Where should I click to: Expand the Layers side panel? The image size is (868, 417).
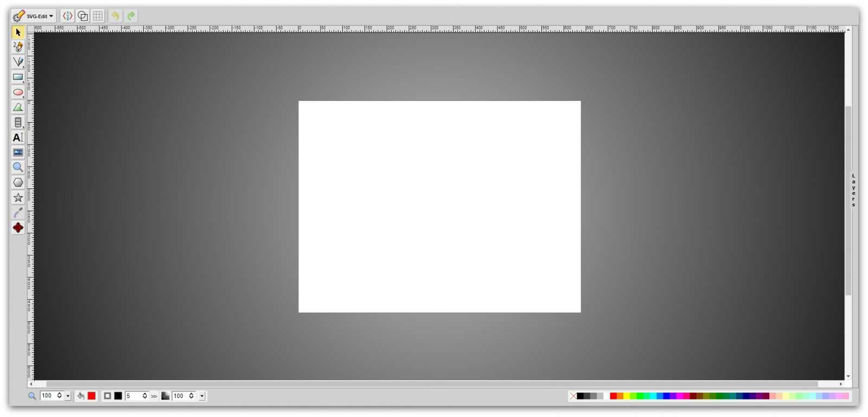pyautogui.click(x=853, y=190)
